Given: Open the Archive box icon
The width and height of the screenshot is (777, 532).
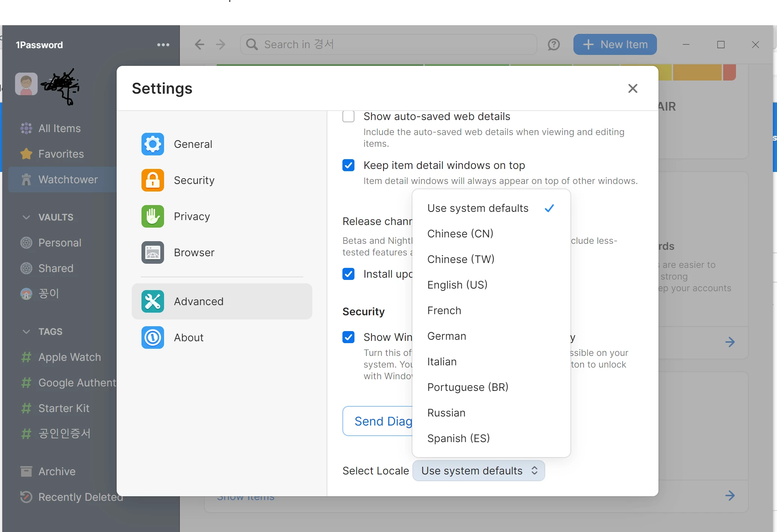Looking at the screenshot, I should coord(26,471).
